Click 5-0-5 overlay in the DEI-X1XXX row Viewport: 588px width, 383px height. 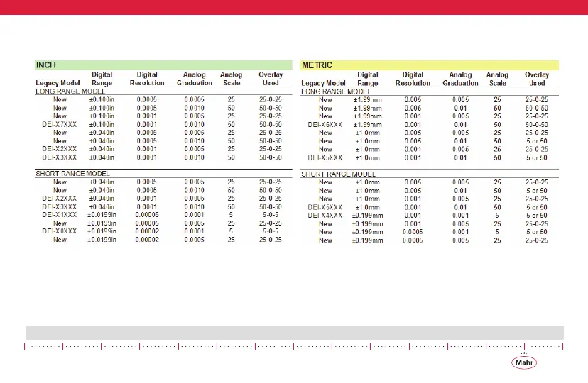271,215
